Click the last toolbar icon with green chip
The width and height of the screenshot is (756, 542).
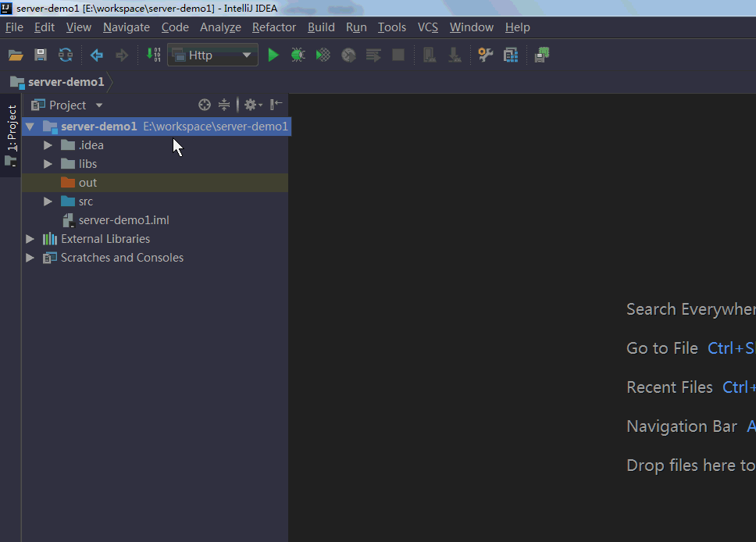click(x=542, y=55)
